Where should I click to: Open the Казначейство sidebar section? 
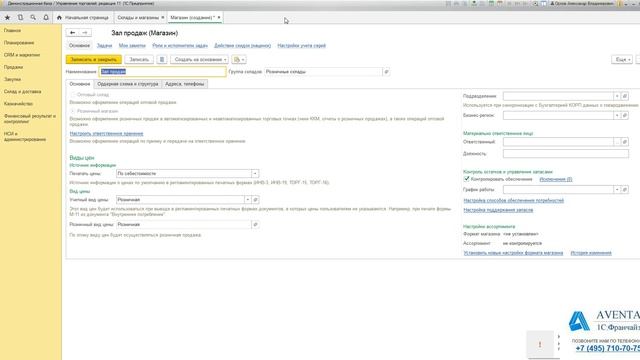coord(18,104)
